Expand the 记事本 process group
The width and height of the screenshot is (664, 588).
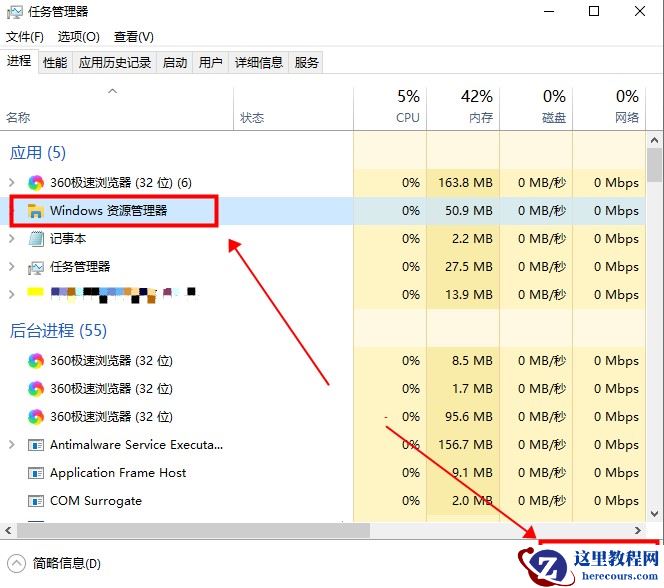12,238
